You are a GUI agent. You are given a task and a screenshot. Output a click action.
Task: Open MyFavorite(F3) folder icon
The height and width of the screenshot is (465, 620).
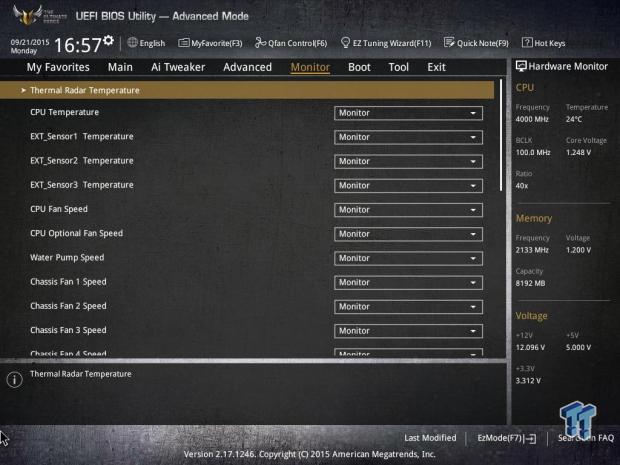point(184,43)
